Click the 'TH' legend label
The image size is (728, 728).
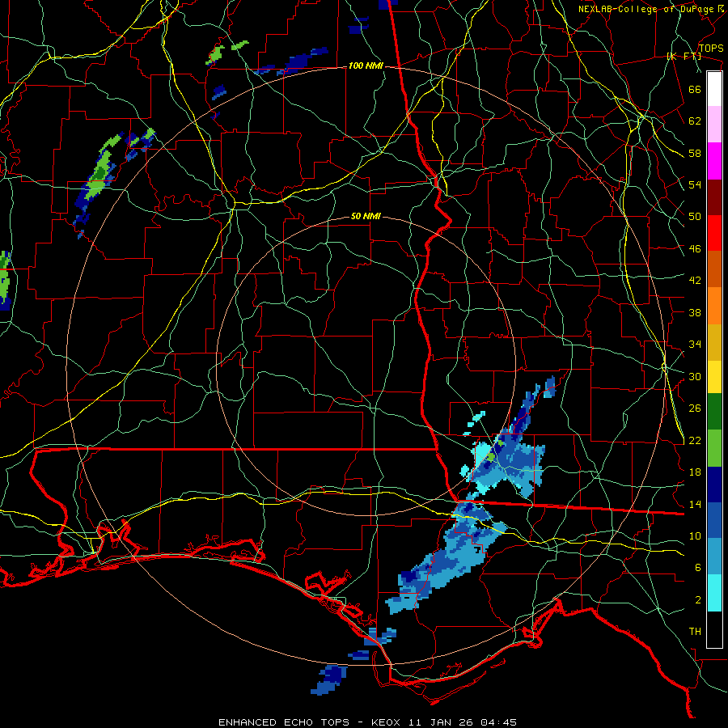pyautogui.click(x=695, y=632)
